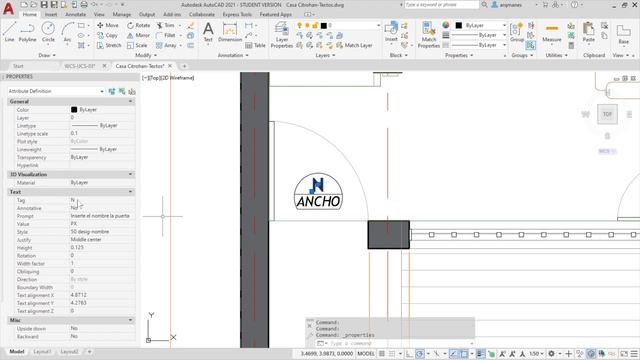Toggle object snap in status bar
Screen dimensions: 640x360
[464, 353]
